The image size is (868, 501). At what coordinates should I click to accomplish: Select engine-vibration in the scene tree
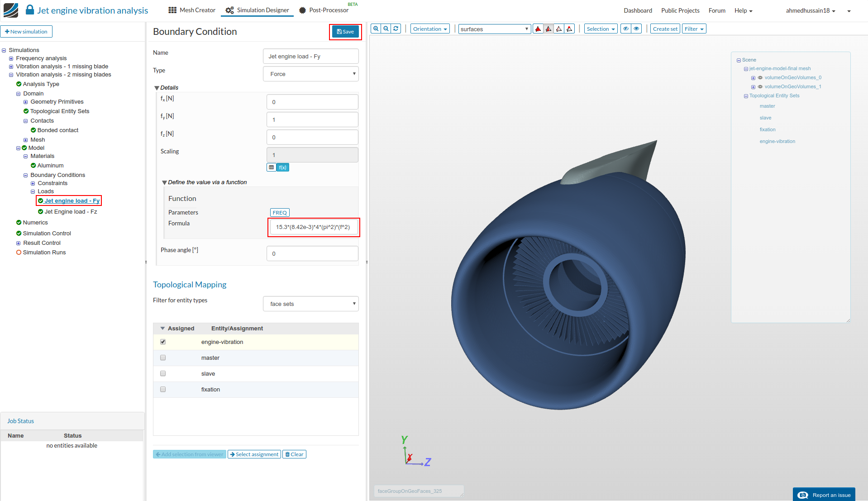tap(777, 142)
